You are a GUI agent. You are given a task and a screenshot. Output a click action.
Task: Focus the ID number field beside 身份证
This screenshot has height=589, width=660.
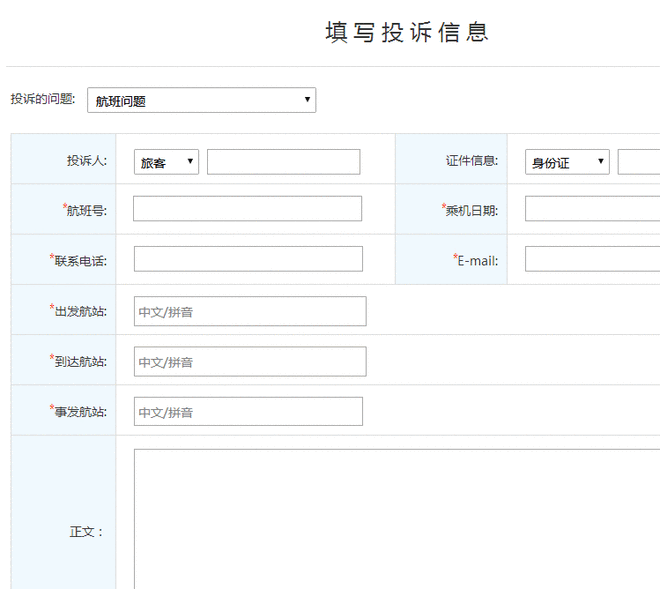(638, 162)
